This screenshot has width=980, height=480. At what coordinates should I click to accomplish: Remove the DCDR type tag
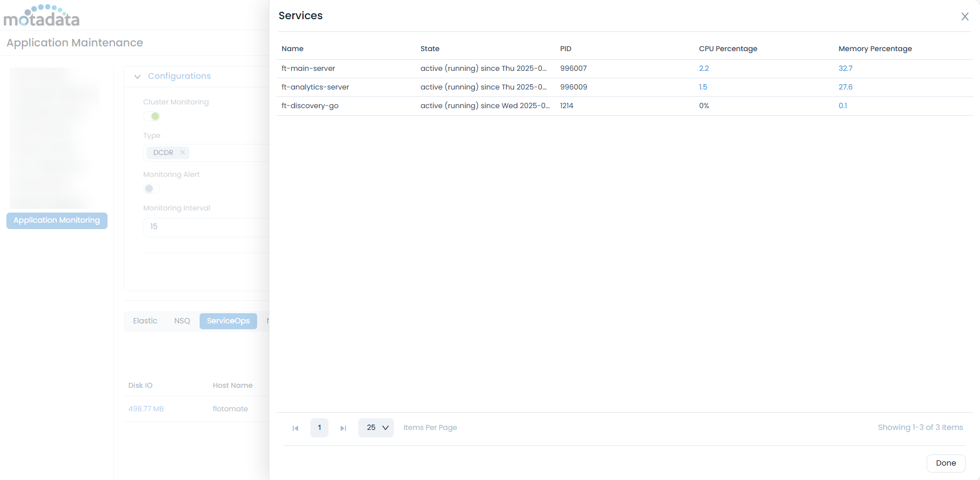click(x=182, y=152)
